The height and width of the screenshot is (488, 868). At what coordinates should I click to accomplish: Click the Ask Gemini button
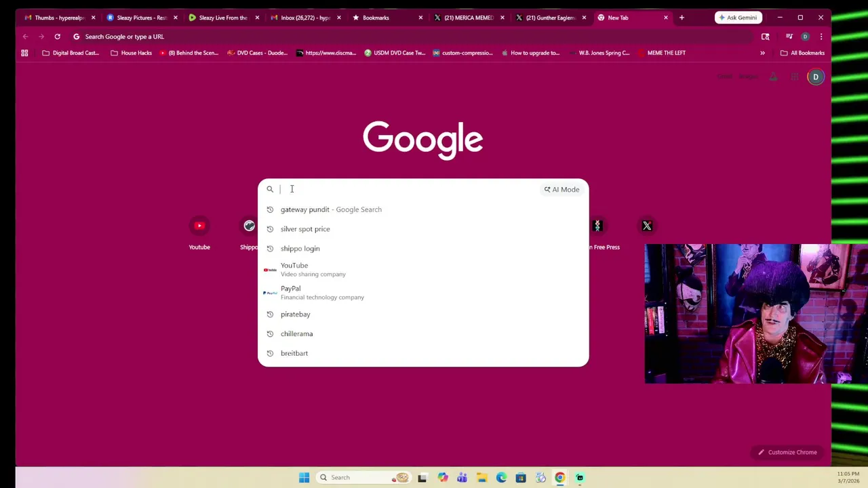738,18
